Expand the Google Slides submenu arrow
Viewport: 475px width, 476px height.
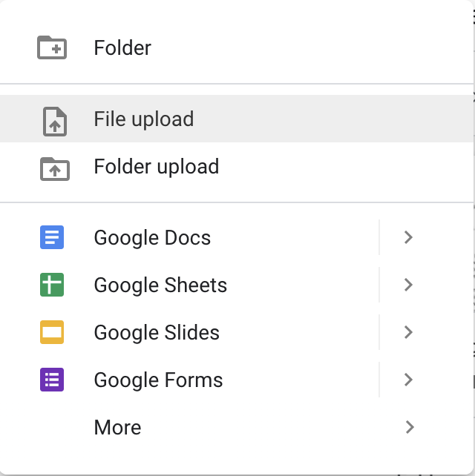point(408,332)
